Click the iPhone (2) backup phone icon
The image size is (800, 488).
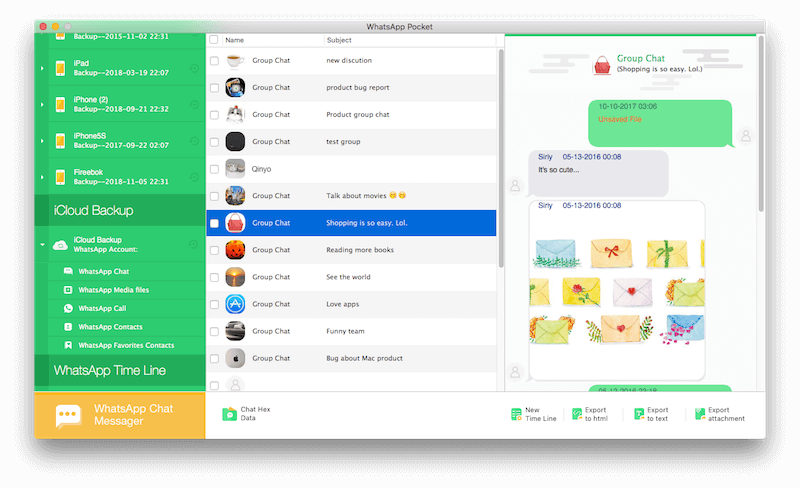click(60, 104)
